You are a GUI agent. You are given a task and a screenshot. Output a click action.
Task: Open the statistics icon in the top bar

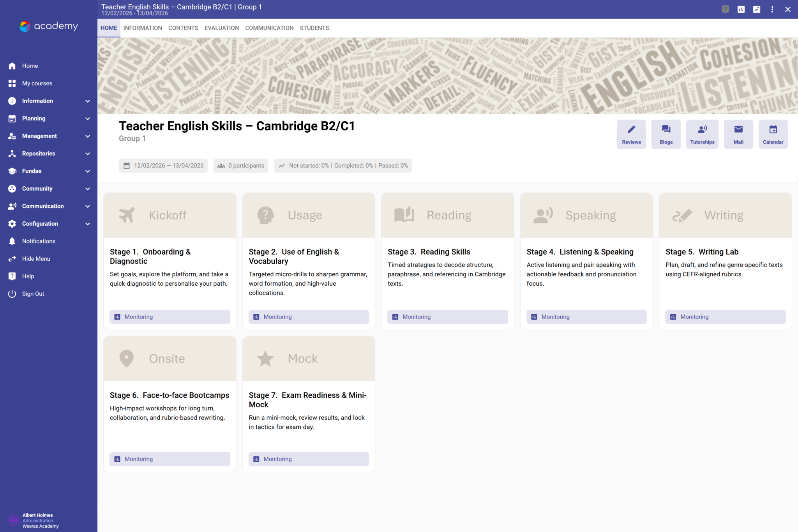(741, 9)
